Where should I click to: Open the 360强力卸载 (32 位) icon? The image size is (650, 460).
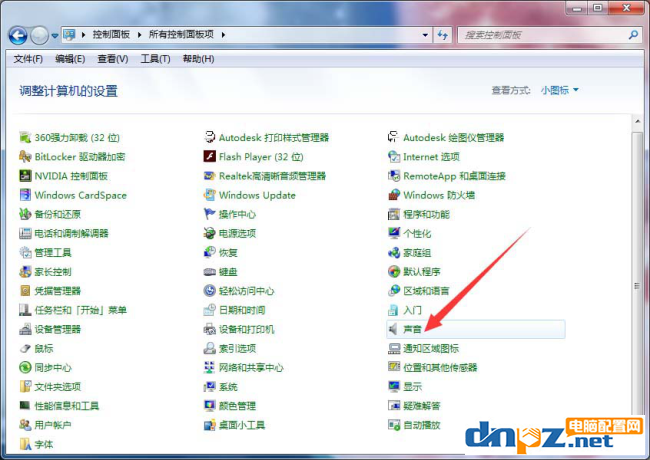click(x=25, y=137)
